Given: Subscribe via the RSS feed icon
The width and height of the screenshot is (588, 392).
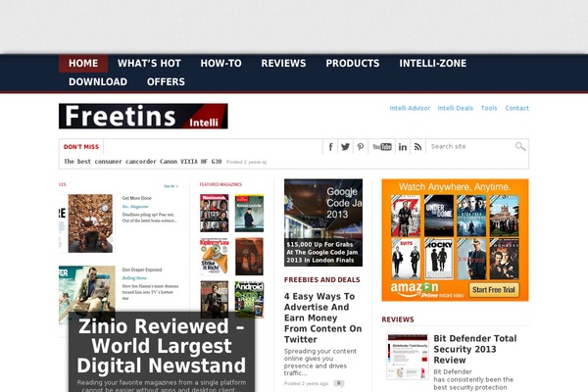Looking at the screenshot, I should pyautogui.click(x=417, y=147).
